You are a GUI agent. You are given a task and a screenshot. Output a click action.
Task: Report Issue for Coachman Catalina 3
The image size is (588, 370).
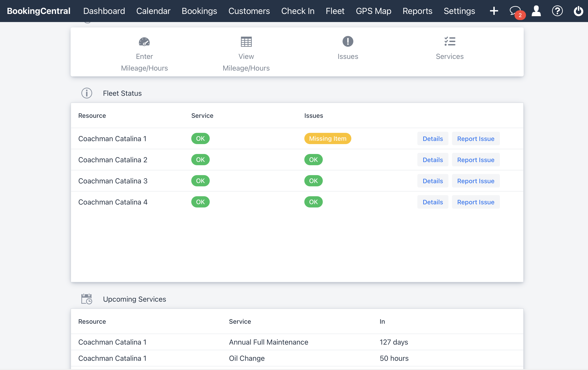pos(476,181)
